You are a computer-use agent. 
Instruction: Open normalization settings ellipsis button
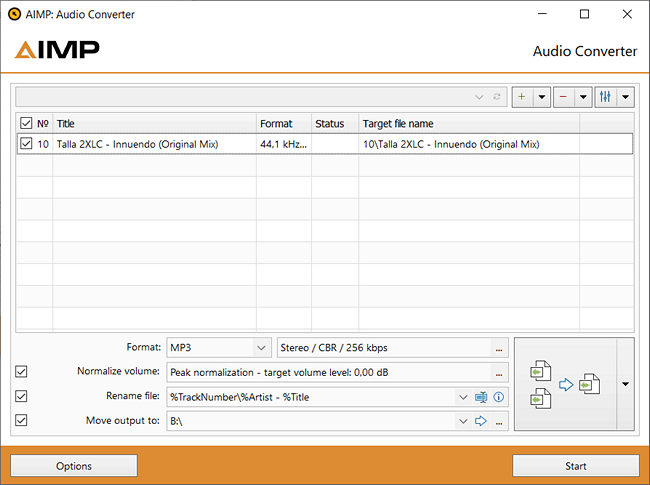(x=499, y=372)
